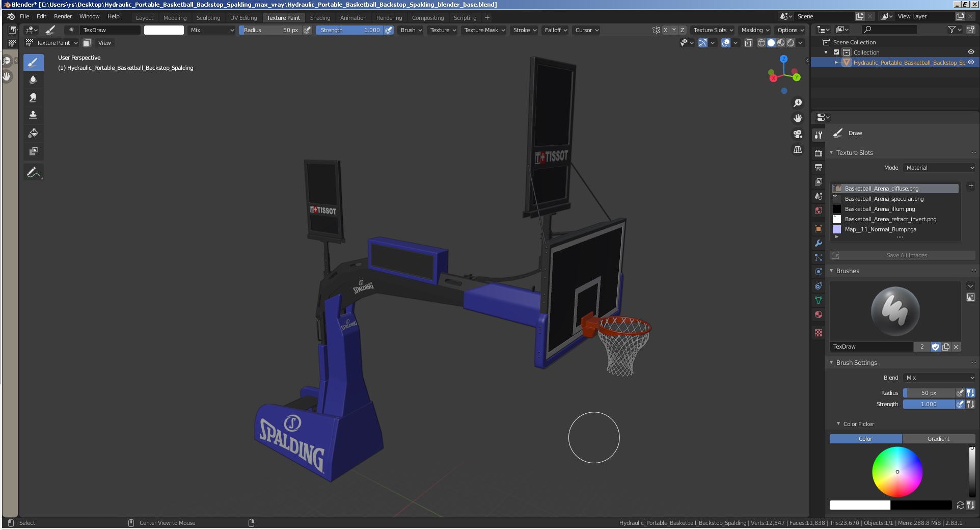Click the Move view hand icon
Screen dimensions: 980x530
(x=798, y=118)
